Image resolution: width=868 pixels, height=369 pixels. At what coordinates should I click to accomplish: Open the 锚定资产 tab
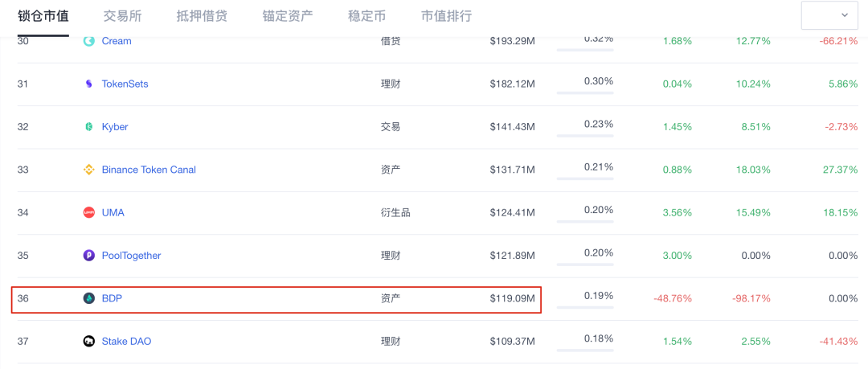tap(288, 16)
